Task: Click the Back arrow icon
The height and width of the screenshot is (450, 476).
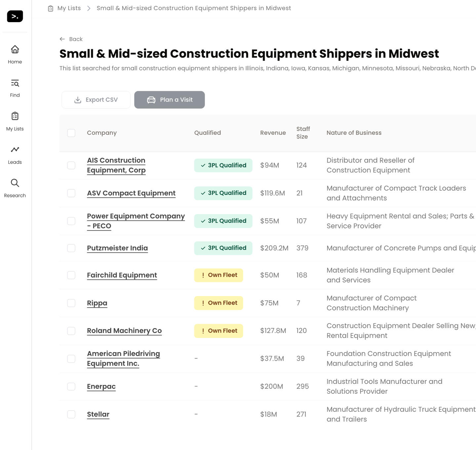Action: pos(62,39)
